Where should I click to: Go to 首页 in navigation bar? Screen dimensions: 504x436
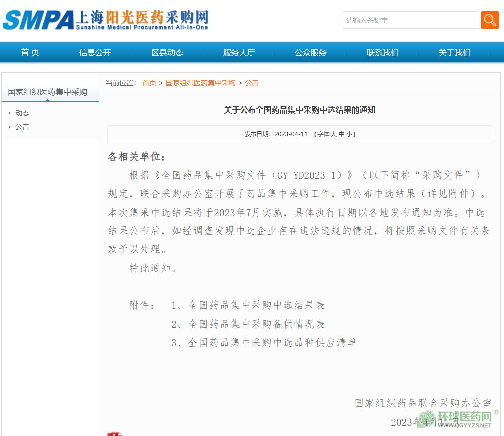point(30,52)
